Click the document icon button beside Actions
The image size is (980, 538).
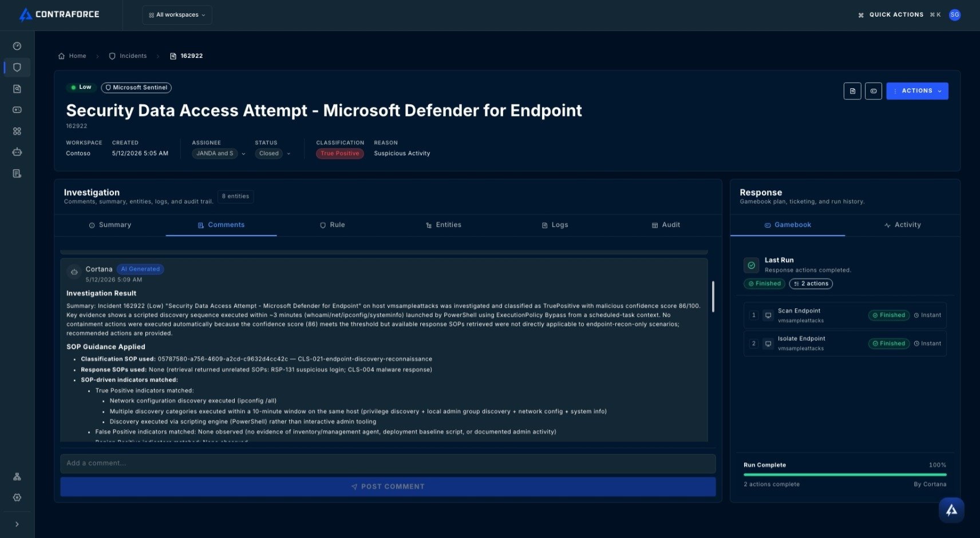852,91
